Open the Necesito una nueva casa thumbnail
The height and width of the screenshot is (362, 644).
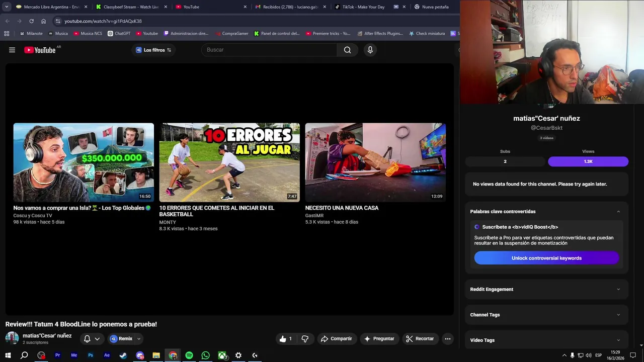click(x=375, y=162)
